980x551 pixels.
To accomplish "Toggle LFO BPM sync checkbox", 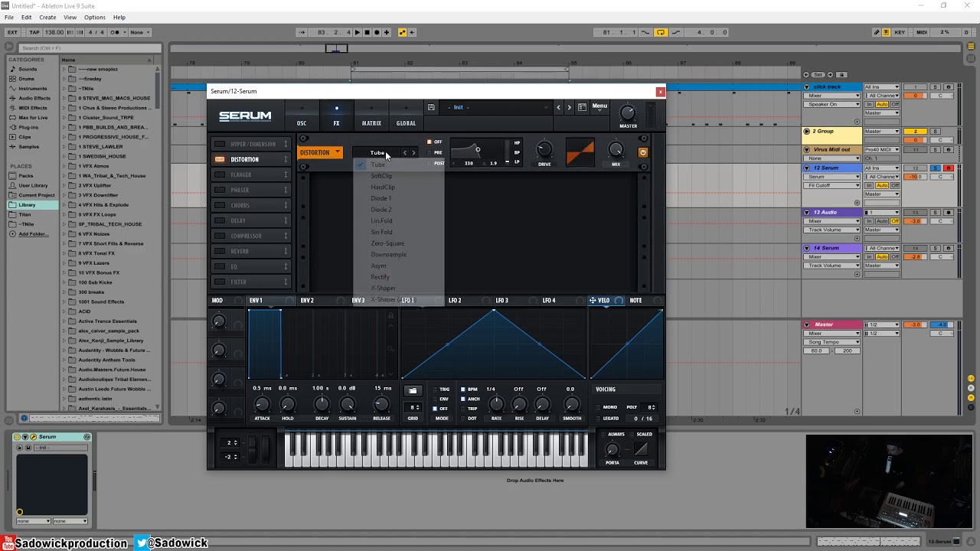I will pyautogui.click(x=462, y=390).
